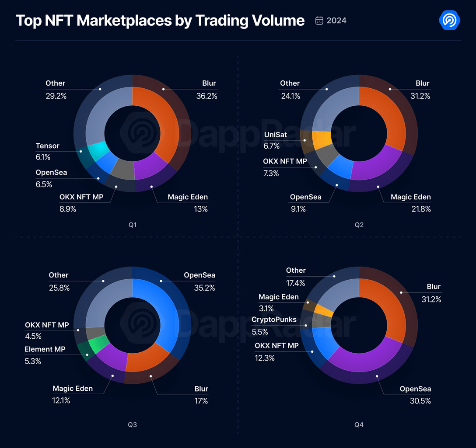Select the Q1 Tensor cyan segment
This screenshot has height=448, width=476.
[98, 150]
